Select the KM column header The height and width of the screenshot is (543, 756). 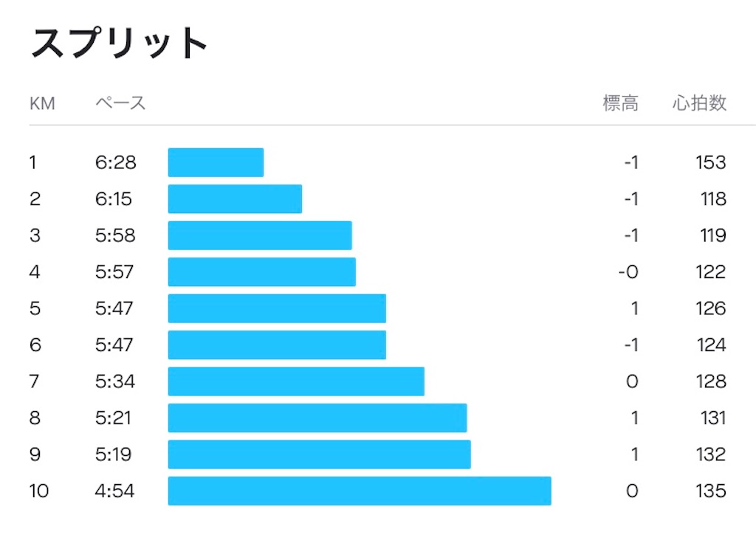(x=42, y=103)
